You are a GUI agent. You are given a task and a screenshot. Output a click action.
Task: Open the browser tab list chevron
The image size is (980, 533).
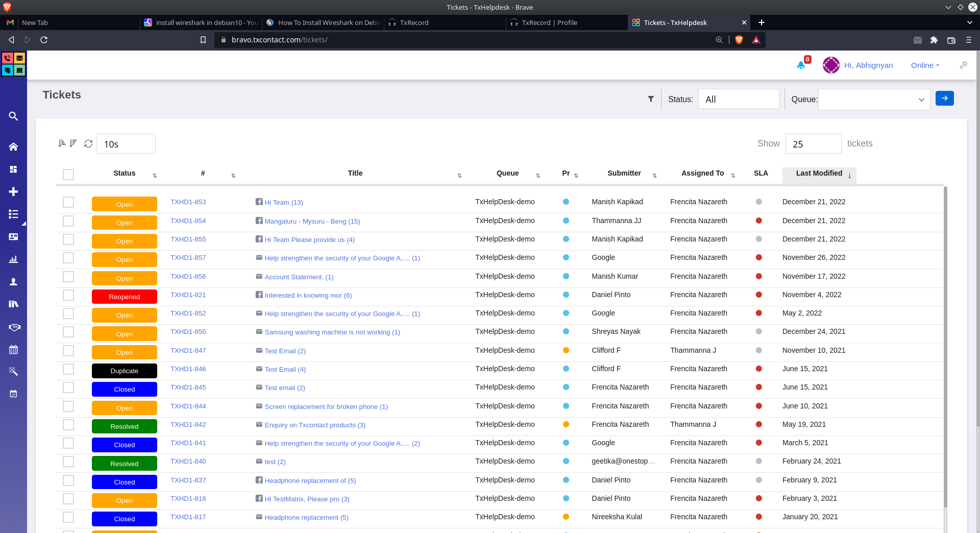[969, 22]
